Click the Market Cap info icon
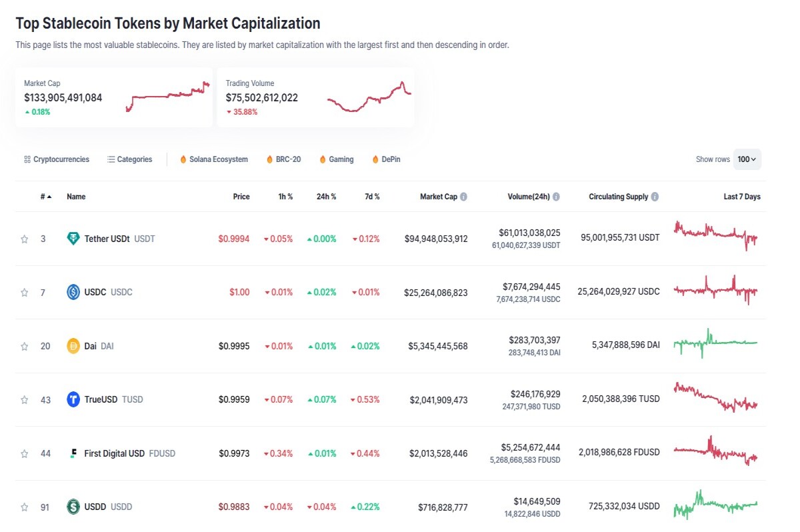 [463, 197]
